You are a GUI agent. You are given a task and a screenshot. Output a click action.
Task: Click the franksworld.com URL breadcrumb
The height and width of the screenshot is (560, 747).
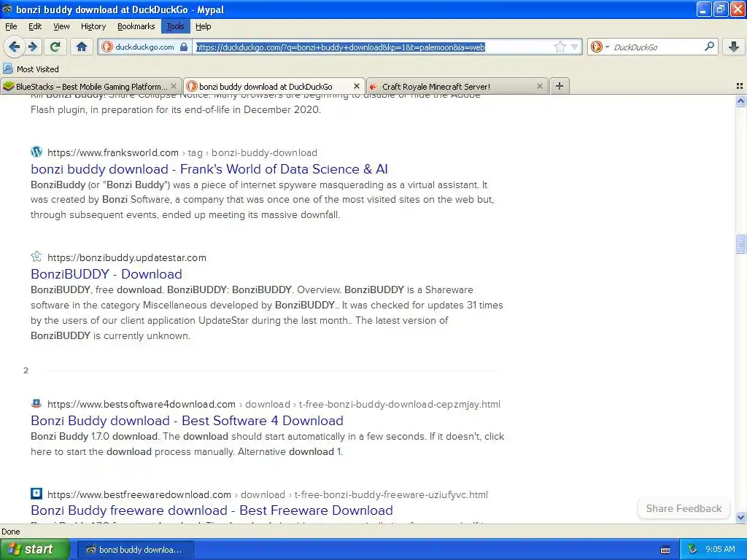coord(182,153)
